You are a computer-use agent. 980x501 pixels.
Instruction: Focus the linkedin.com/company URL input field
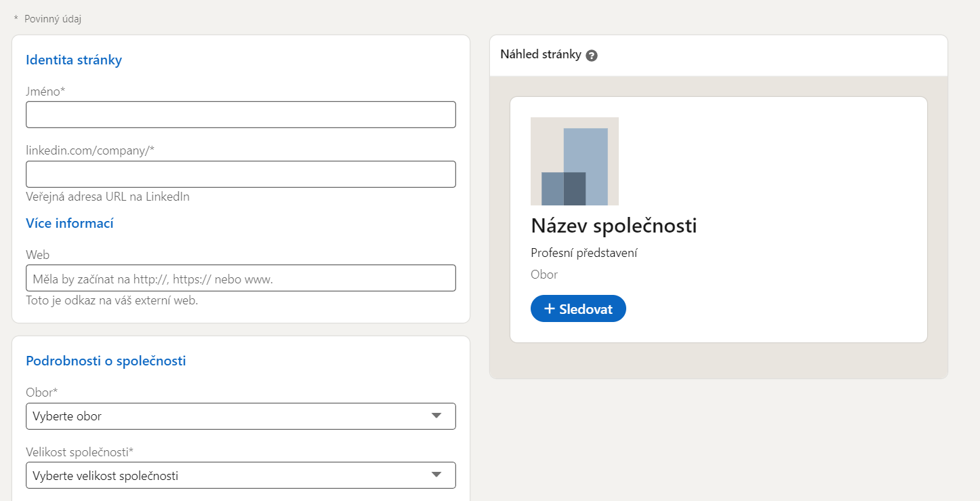[x=241, y=174]
